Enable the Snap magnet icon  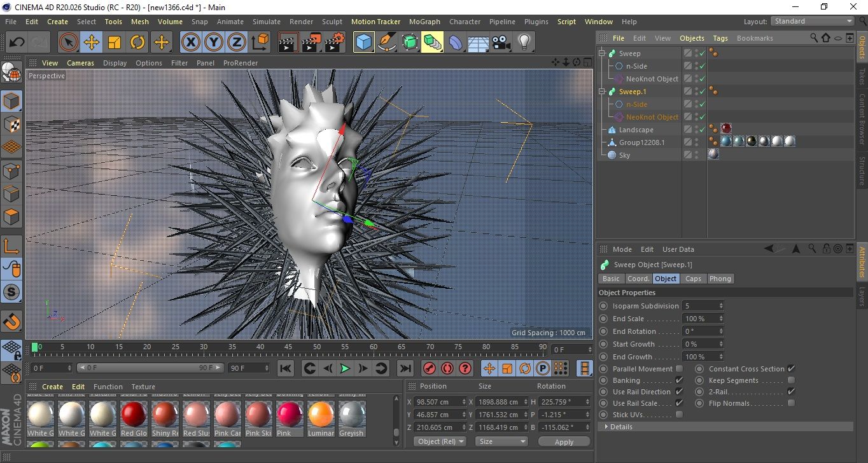pyautogui.click(x=11, y=321)
